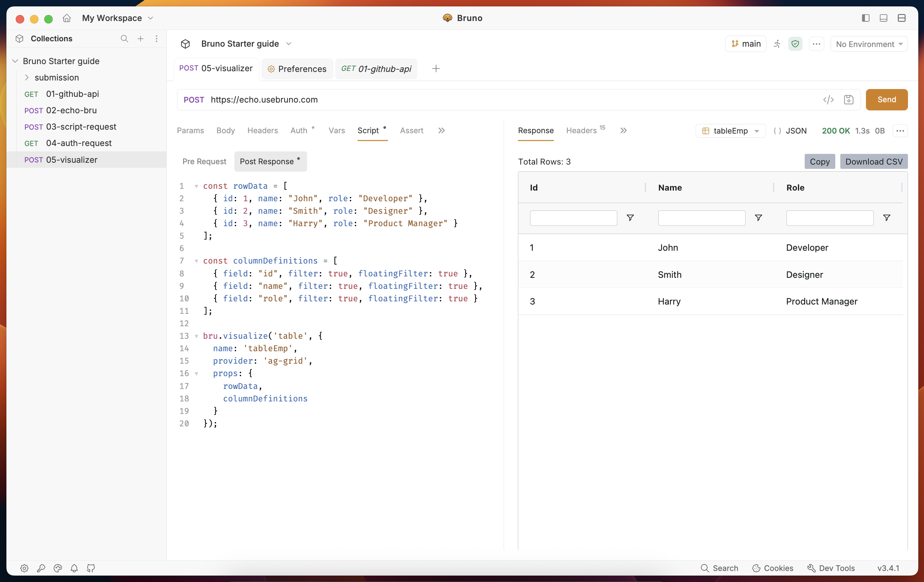The width and height of the screenshot is (924, 582).
Task: Fold the bru.visualize block on line 13
Action: 197,337
